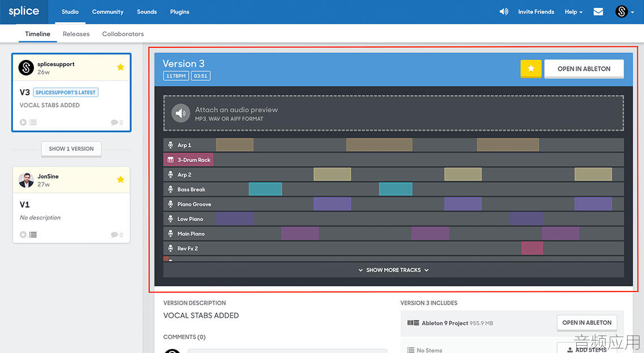Open the messages envelope icon
The height and width of the screenshot is (353, 644).
click(x=598, y=11)
